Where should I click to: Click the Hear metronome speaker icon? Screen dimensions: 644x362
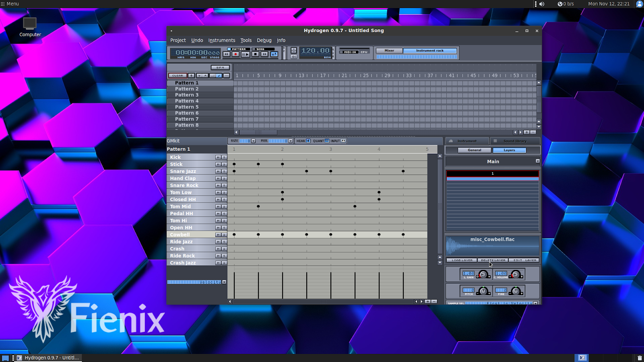tap(308, 141)
